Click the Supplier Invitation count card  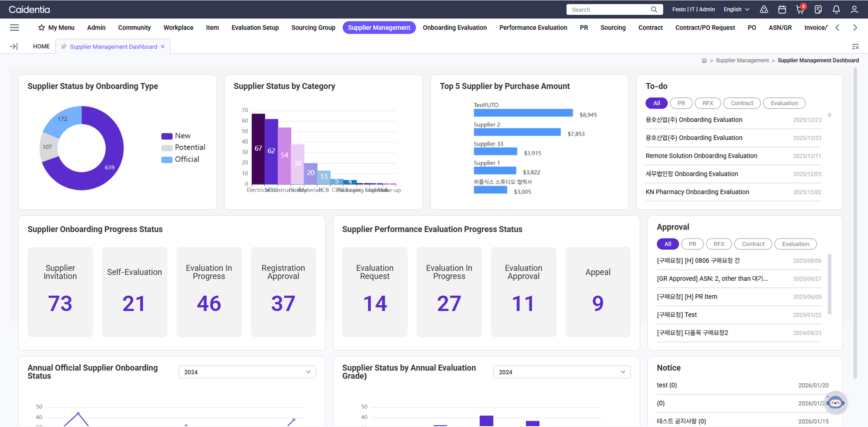coord(60,292)
